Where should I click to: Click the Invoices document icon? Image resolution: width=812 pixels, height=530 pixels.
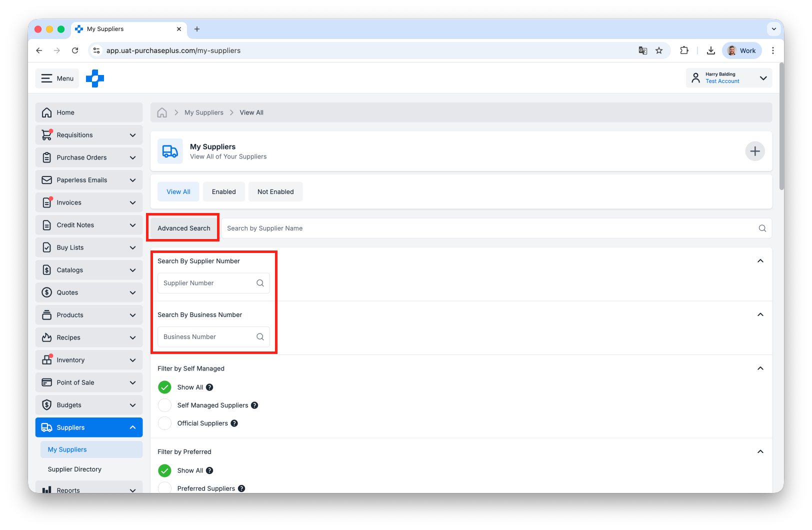click(x=47, y=202)
